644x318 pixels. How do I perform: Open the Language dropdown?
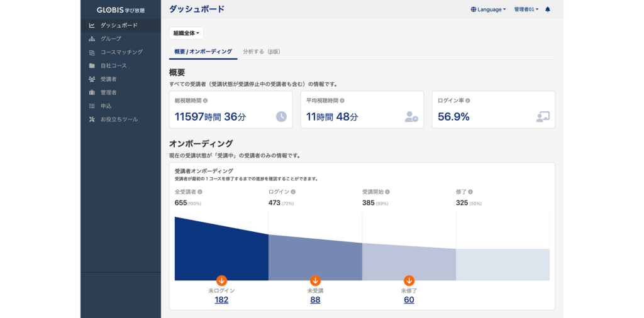[488, 9]
